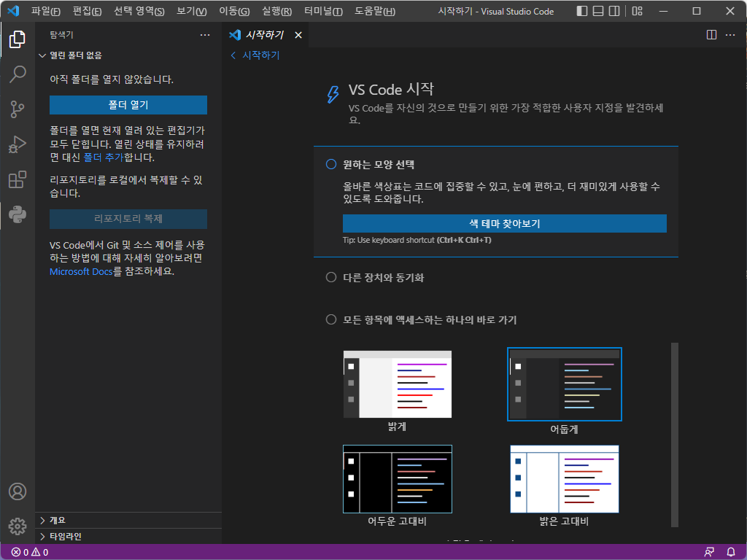Viewport: 747px width, 560px height.
Task: Open the Extensions view icon
Action: tap(18, 179)
